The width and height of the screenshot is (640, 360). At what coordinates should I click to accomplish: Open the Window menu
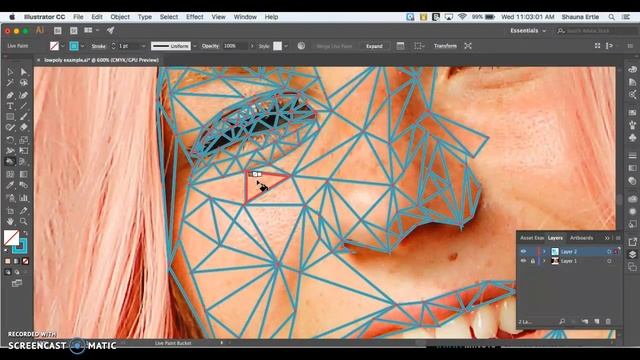click(x=245, y=17)
